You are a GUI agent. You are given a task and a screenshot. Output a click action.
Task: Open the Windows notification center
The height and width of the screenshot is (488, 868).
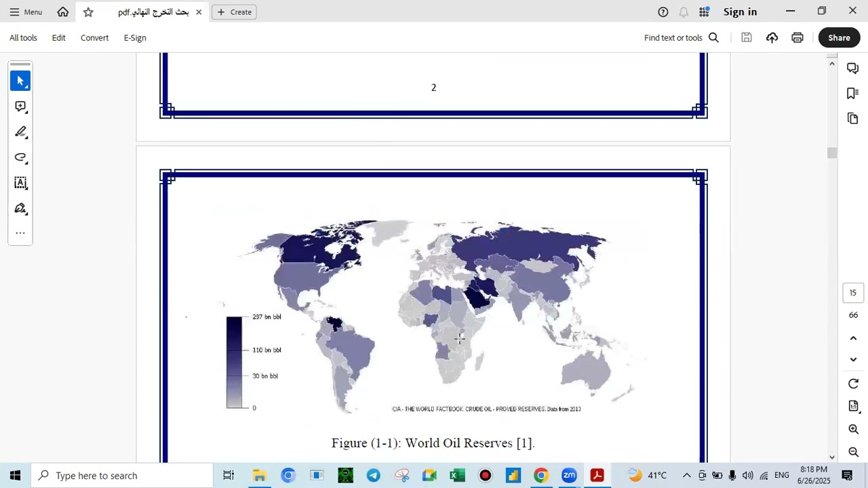[x=847, y=476]
